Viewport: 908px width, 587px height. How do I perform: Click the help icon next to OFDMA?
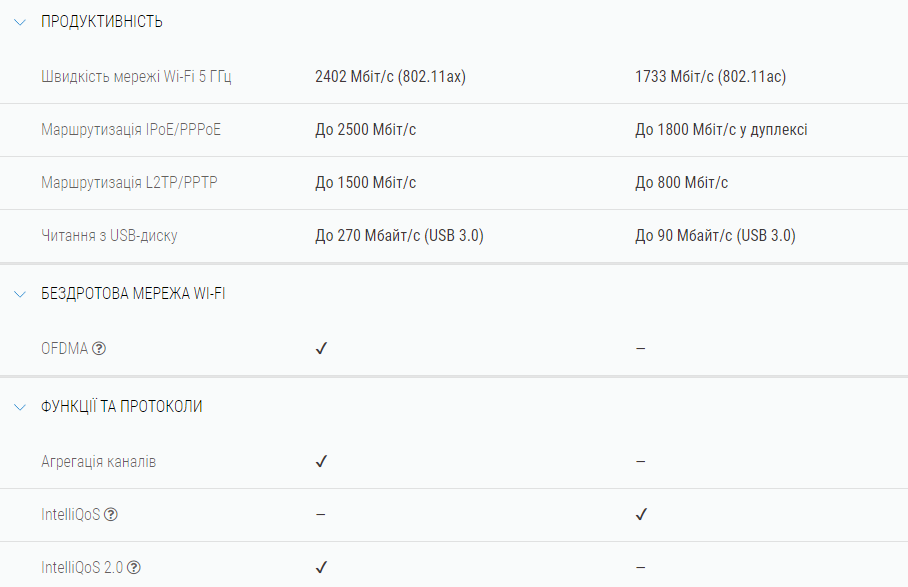tap(99, 349)
